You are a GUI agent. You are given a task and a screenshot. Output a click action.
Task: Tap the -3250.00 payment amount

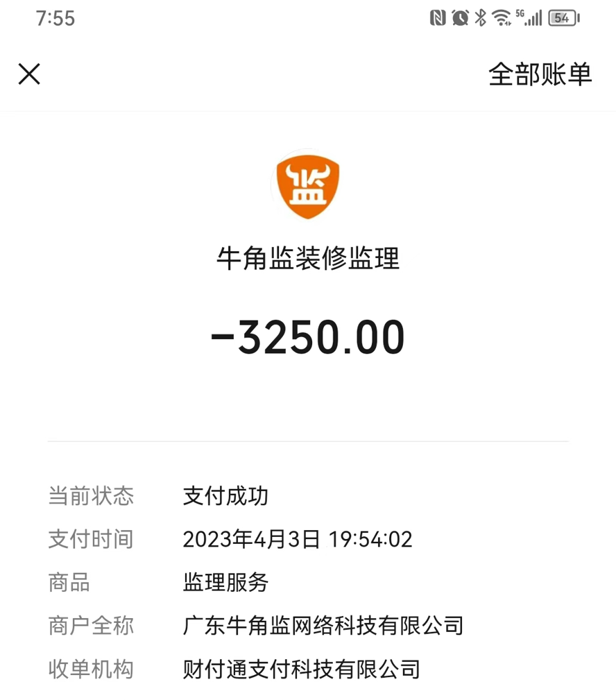(x=307, y=338)
